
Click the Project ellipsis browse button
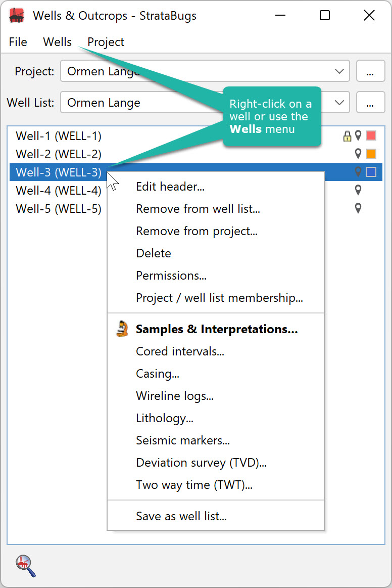(370, 71)
